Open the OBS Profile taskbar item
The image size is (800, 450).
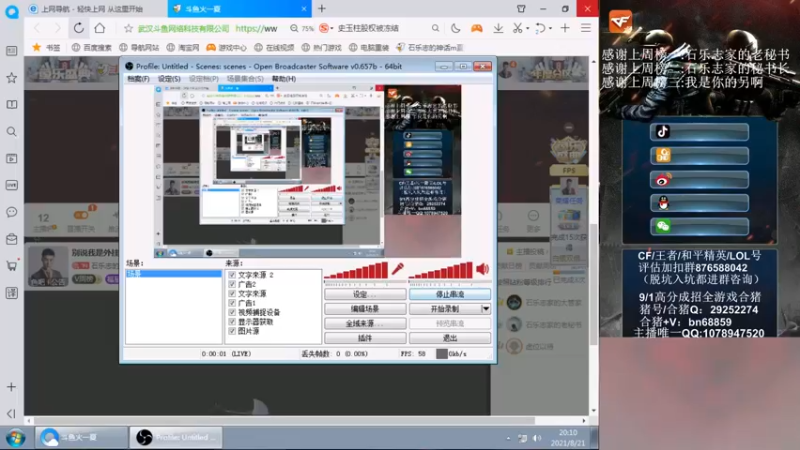pyautogui.click(x=176, y=437)
